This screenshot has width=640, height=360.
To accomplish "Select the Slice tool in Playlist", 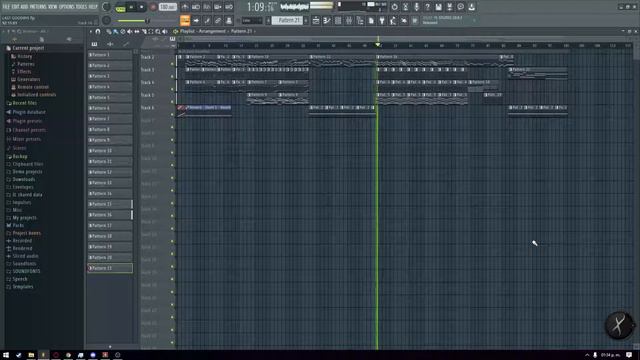I will coord(144,31).
